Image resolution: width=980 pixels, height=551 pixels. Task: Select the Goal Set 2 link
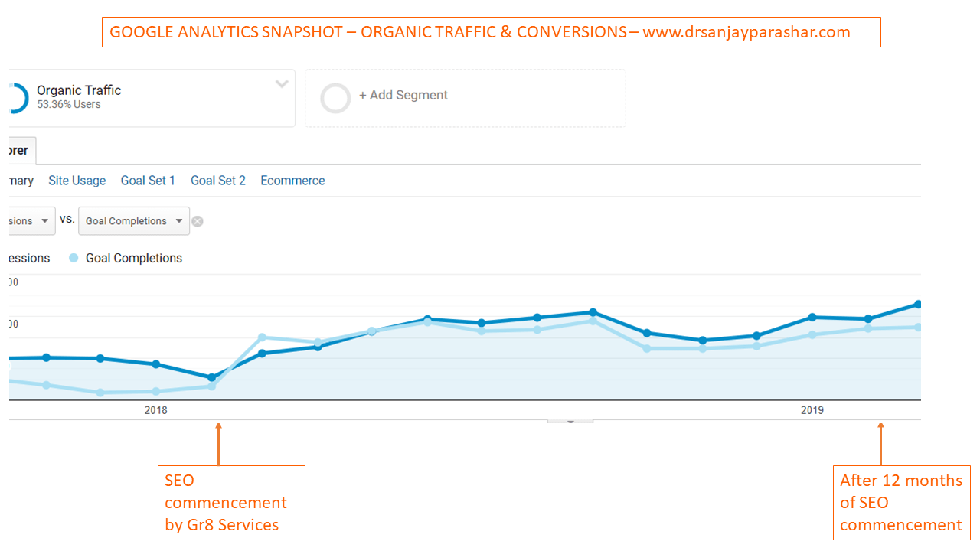(x=218, y=181)
